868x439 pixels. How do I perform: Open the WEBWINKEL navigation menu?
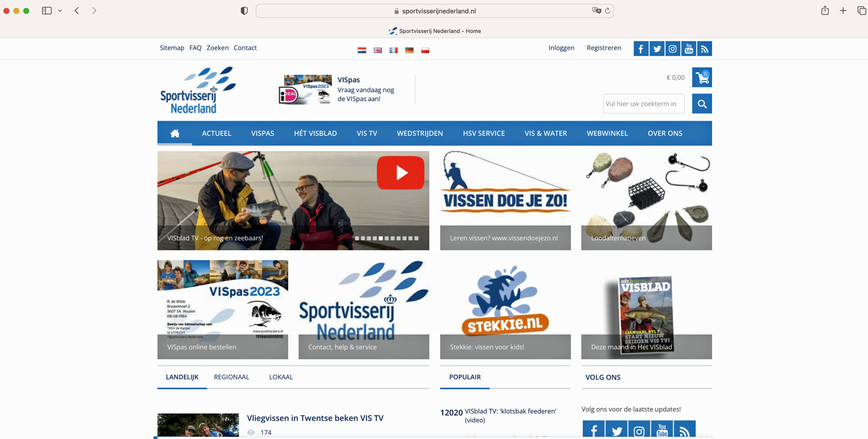(607, 133)
